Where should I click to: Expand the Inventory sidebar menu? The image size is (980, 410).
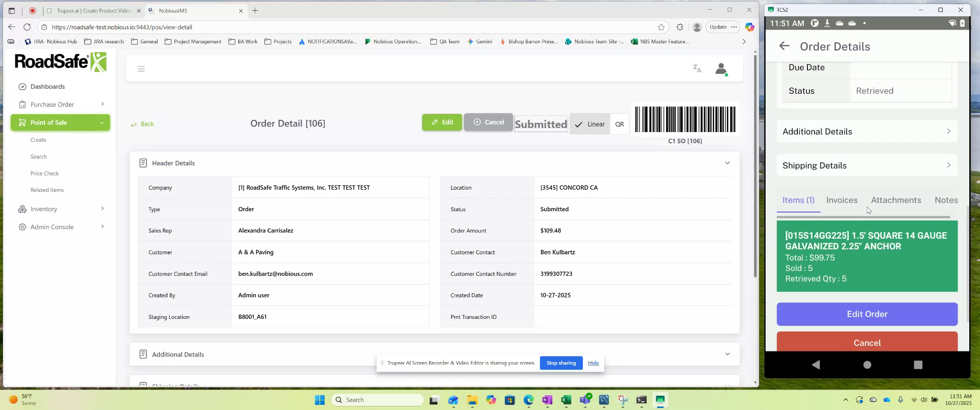pyautogui.click(x=60, y=209)
